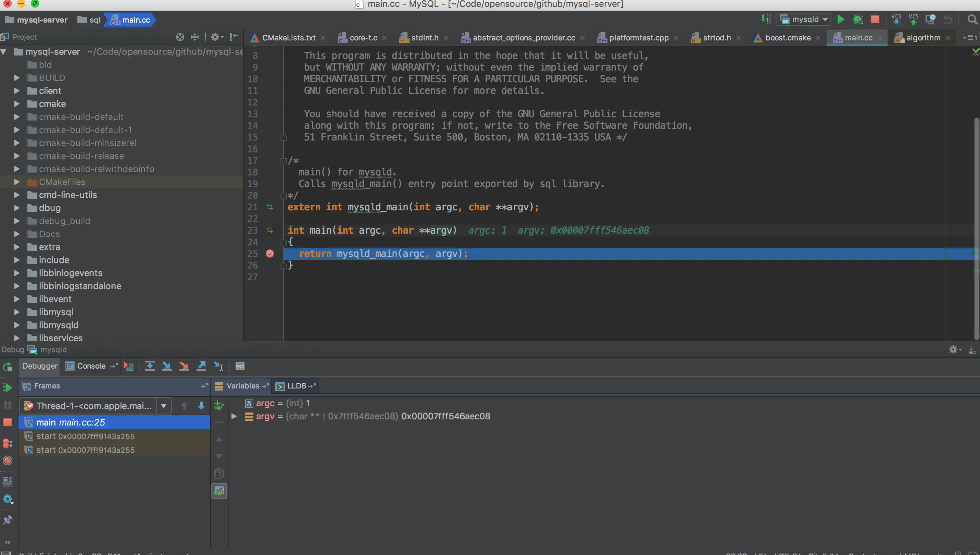Stop the process with the red toolbar square
Screen dimensions: 980x555
(x=875, y=20)
